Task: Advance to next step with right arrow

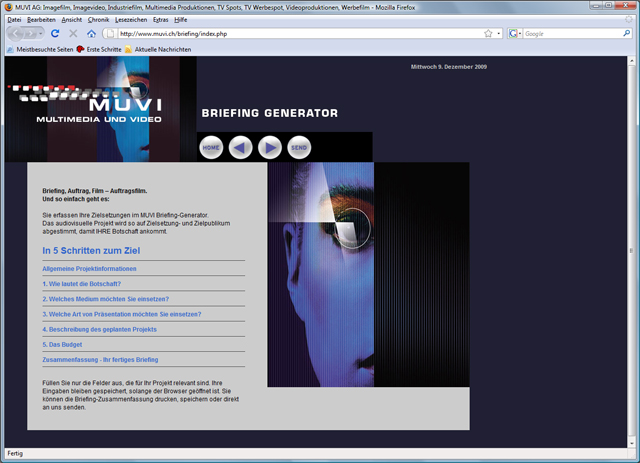Action: pos(270,147)
